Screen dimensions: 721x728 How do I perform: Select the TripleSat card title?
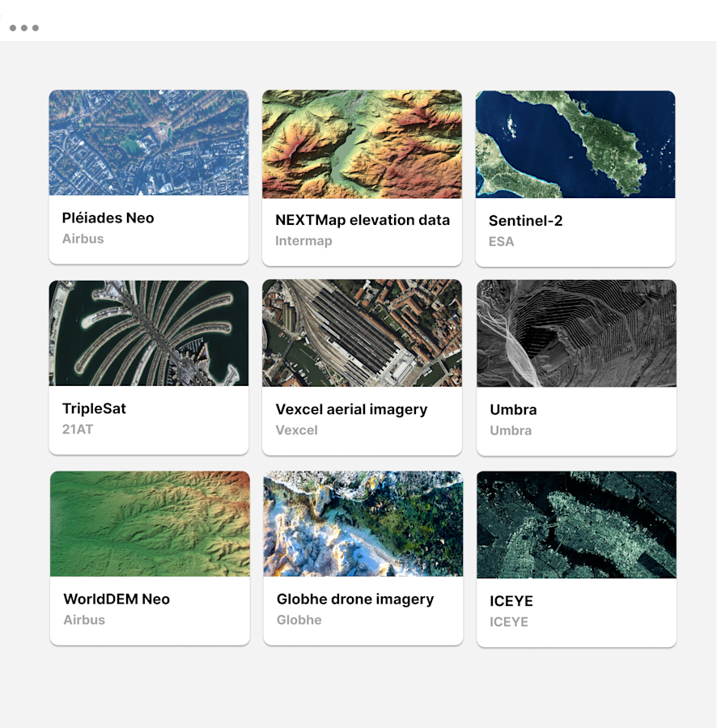tap(94, 408)
